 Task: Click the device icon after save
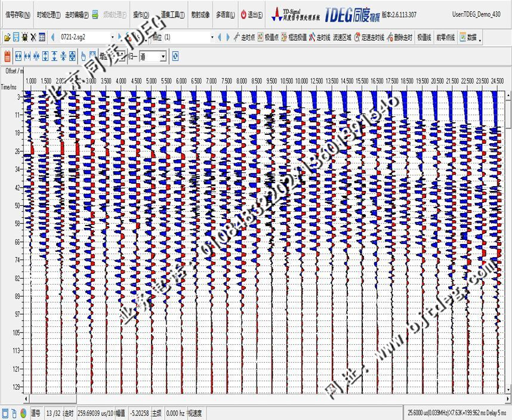pos(25,37)
